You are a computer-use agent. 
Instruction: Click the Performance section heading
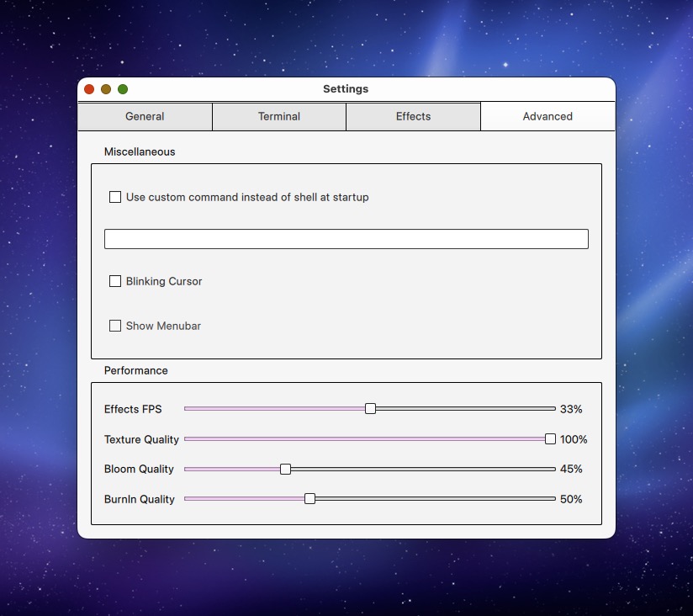[x=136, y=371]
